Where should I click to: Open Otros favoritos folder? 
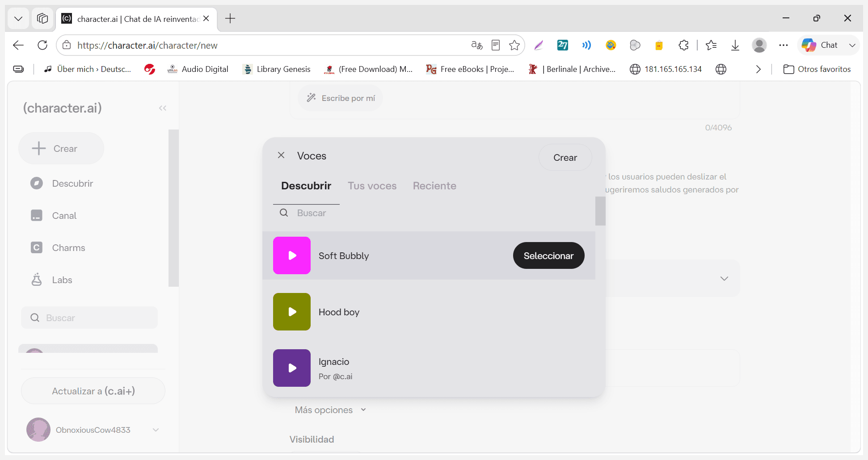click(817, 69)
